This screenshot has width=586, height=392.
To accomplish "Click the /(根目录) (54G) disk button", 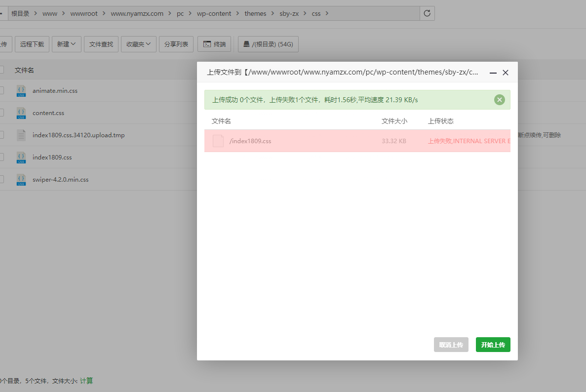I will pos(268,44).
